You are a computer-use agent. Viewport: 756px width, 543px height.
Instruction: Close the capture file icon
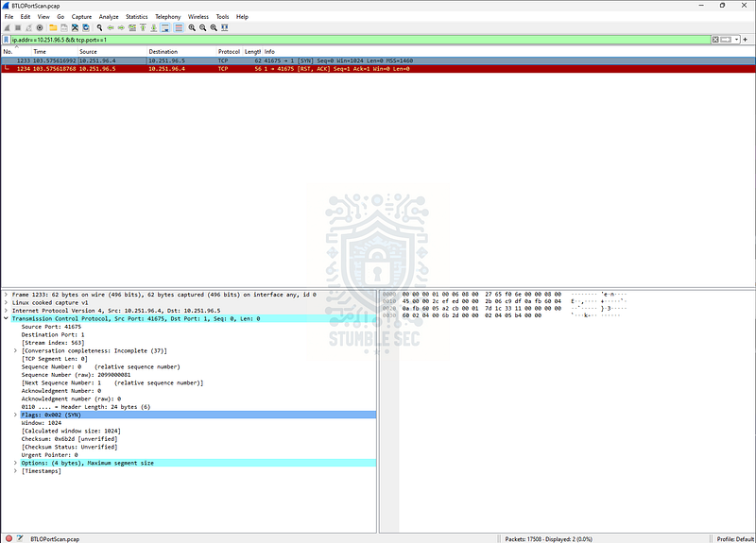75,28
